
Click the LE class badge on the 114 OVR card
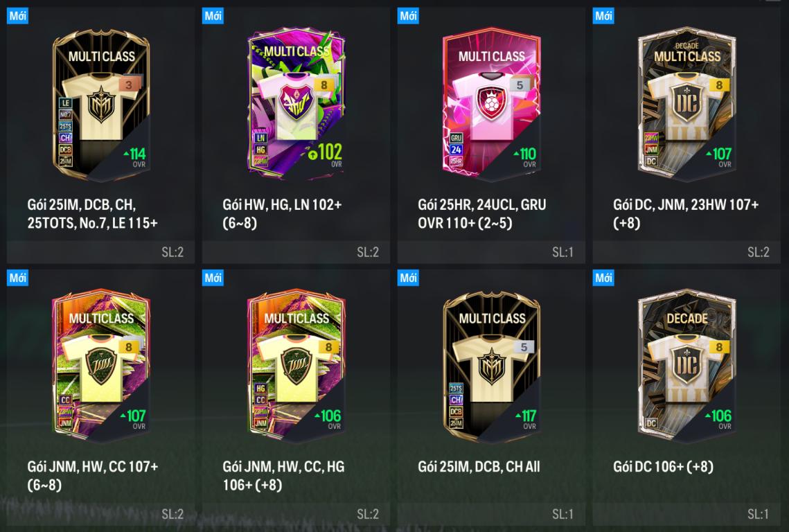65,103
